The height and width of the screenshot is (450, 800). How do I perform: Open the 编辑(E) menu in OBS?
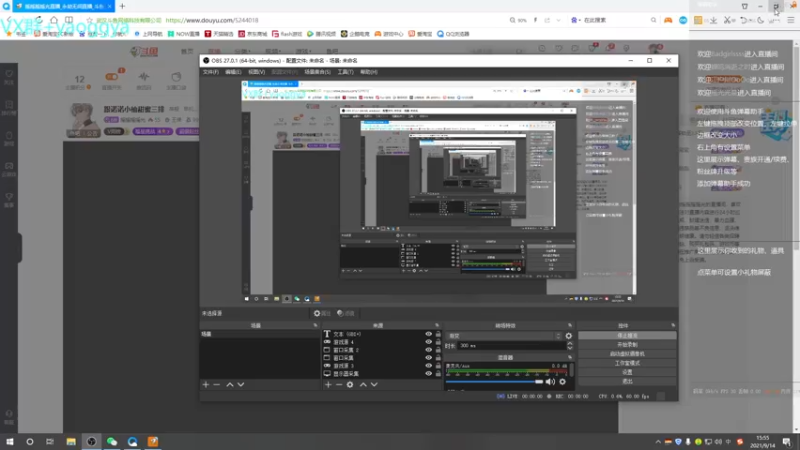[x=233, y=72]
